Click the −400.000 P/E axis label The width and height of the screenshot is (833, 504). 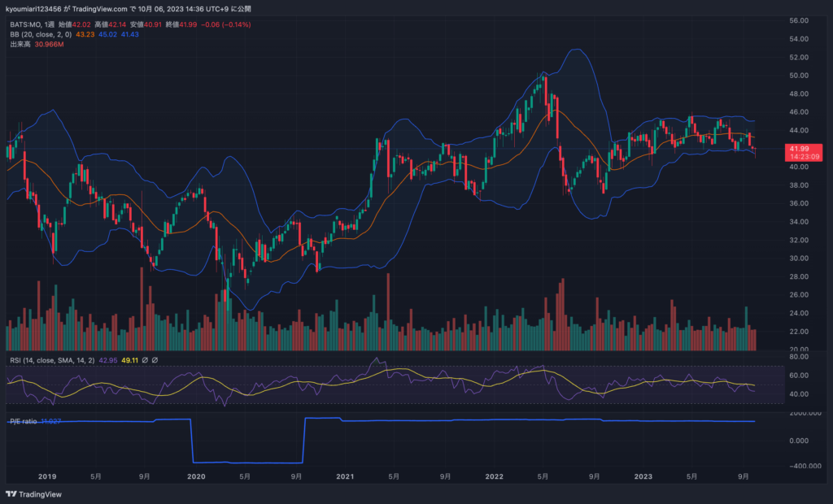point(805,466)
